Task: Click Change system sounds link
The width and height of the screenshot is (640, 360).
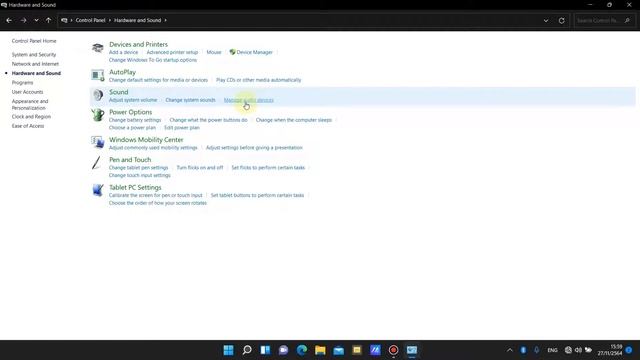Action: [190, 100]
